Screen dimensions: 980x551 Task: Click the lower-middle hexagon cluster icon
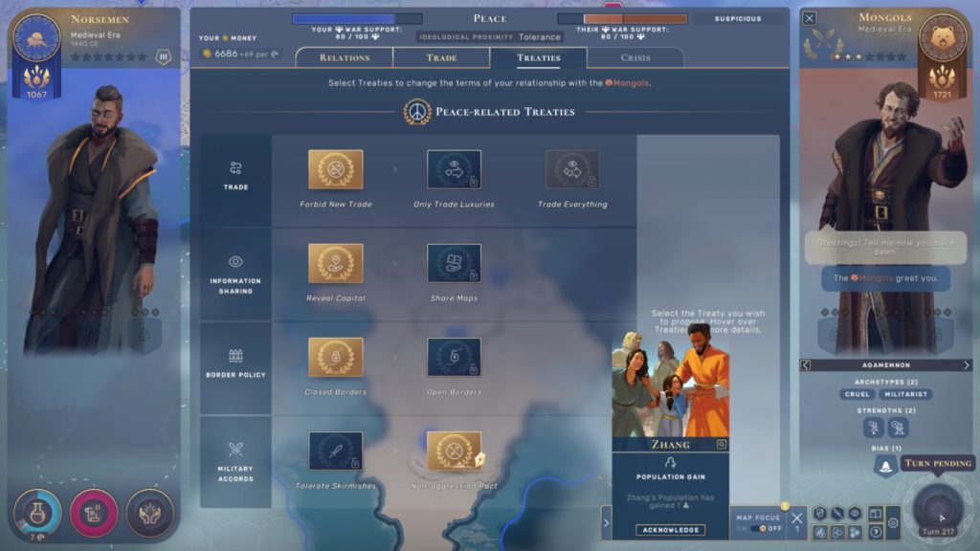click(837, 532)
